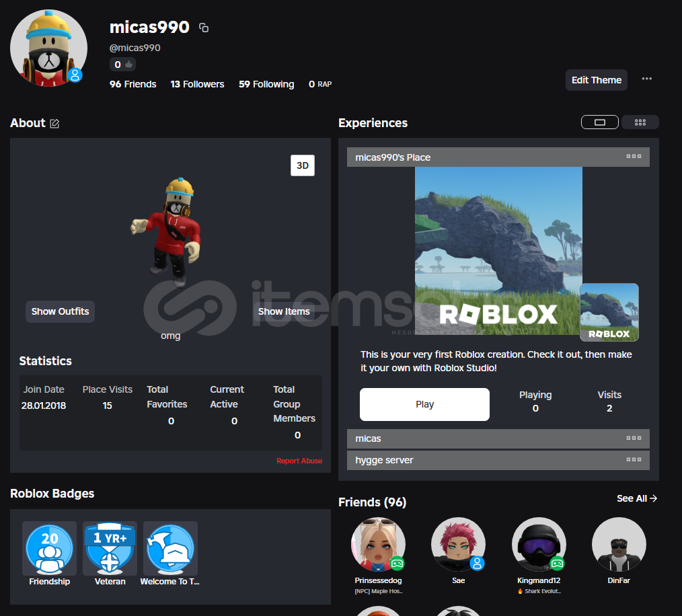Click the thumbs-up icon beside the 0 count
Viewport: 682px width, 616px height.
pos(128,65)
